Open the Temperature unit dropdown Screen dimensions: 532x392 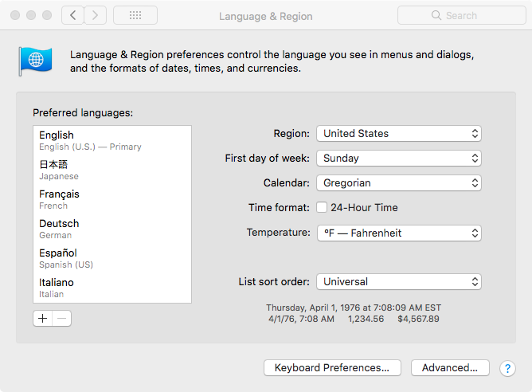[398, 233]
